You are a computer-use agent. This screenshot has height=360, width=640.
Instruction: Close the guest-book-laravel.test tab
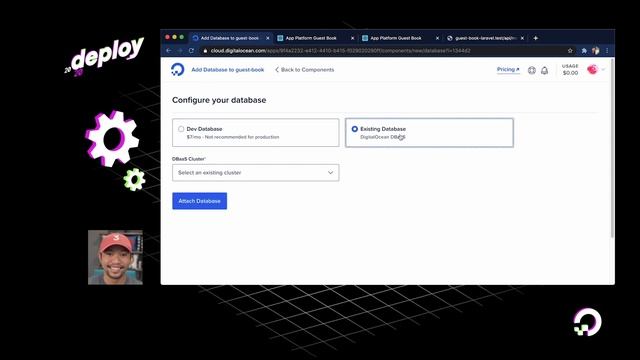[x=522, y=38]
